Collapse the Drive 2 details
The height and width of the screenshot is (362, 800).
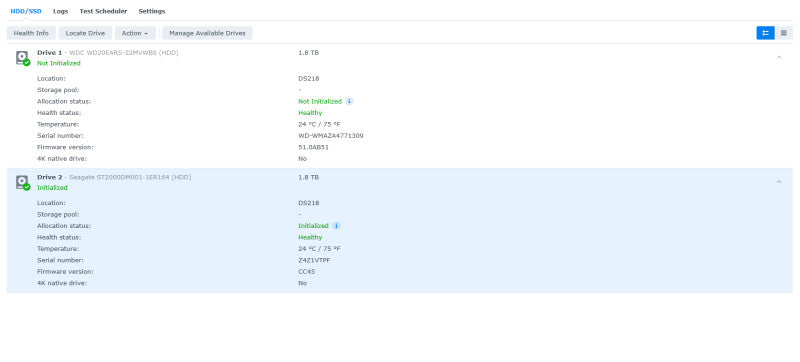click(x=779, y=182)
